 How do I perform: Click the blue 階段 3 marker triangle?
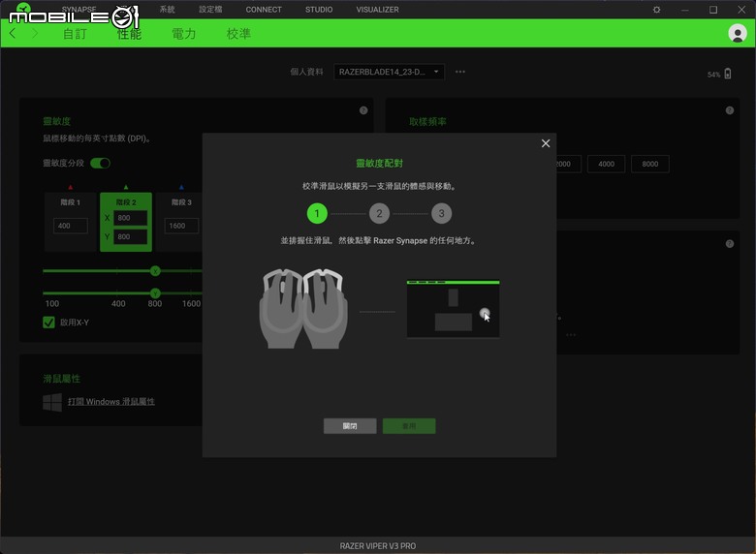coord(181,187)
